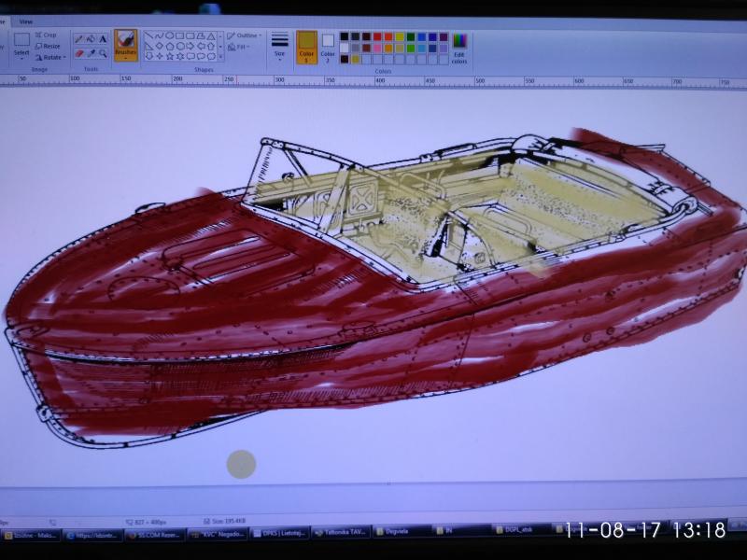Set Color 1 as active color
747x560 pixels.
pyautogui.click(x=306, y=46)
